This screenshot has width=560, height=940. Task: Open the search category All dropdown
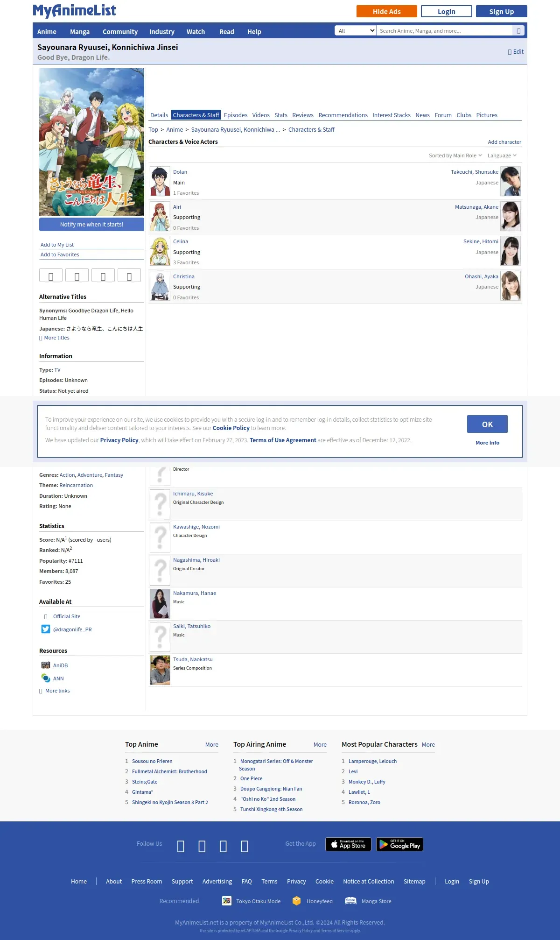(356, 31)
